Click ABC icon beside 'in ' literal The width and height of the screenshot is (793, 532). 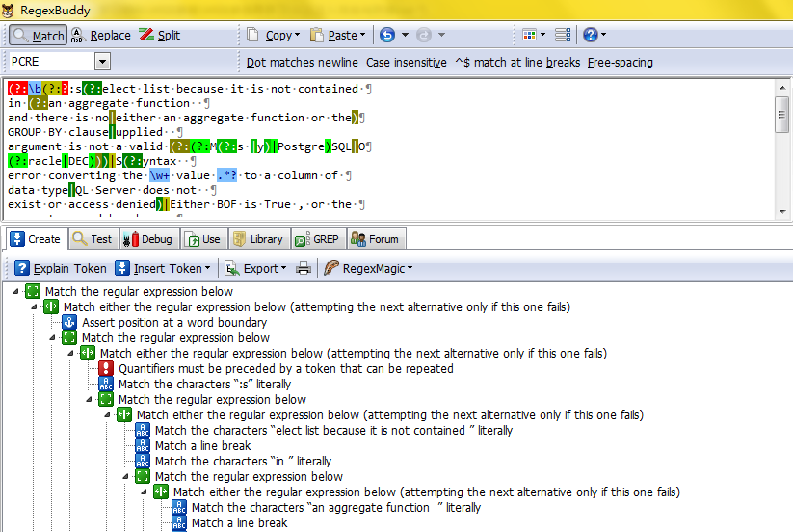[x=143, y=462]
